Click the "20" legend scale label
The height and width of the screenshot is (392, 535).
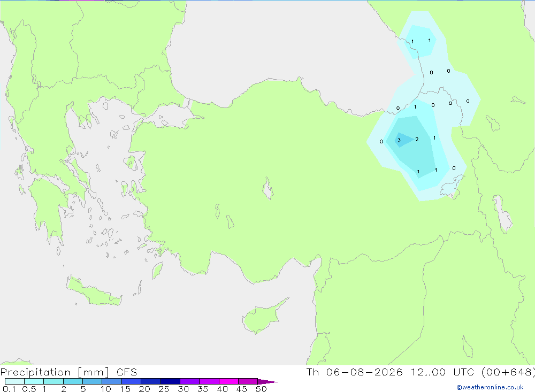pos(144,389)
